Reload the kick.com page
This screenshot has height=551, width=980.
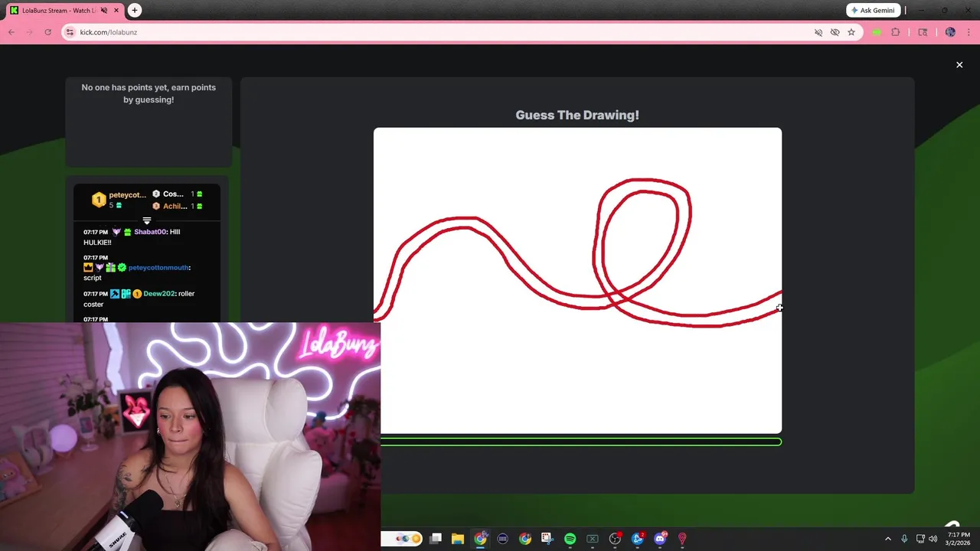tap(47, 32)
